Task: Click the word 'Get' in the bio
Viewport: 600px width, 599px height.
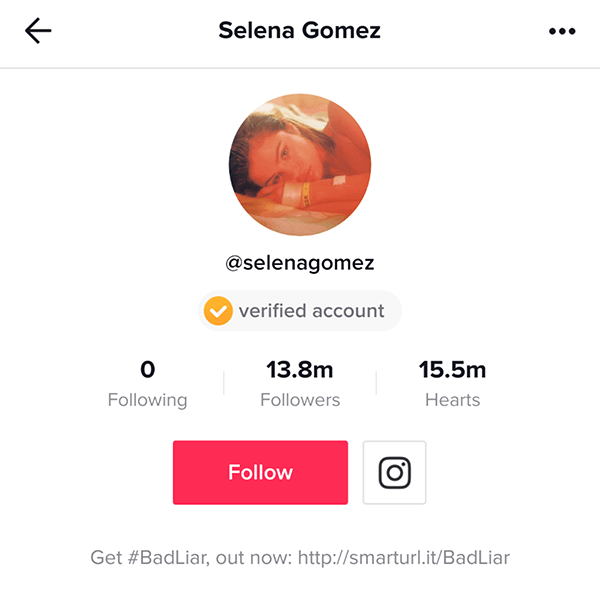Action: click(105, 557)
